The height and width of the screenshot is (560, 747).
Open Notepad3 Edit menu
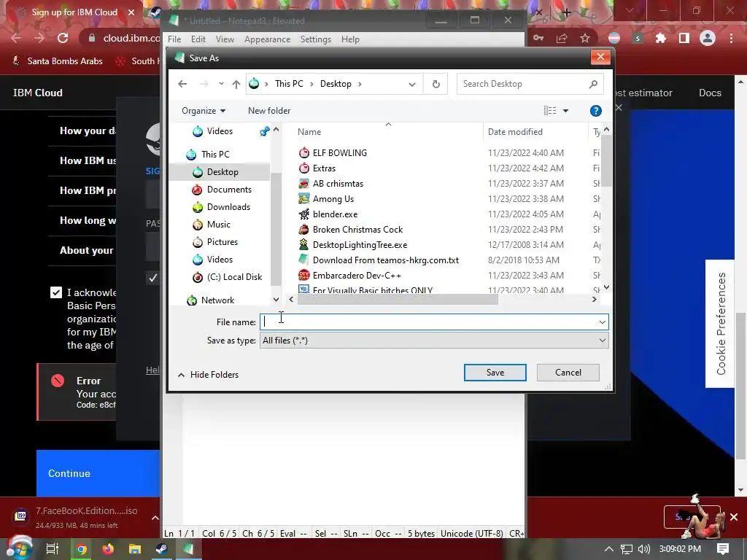(x=198, y=39)
